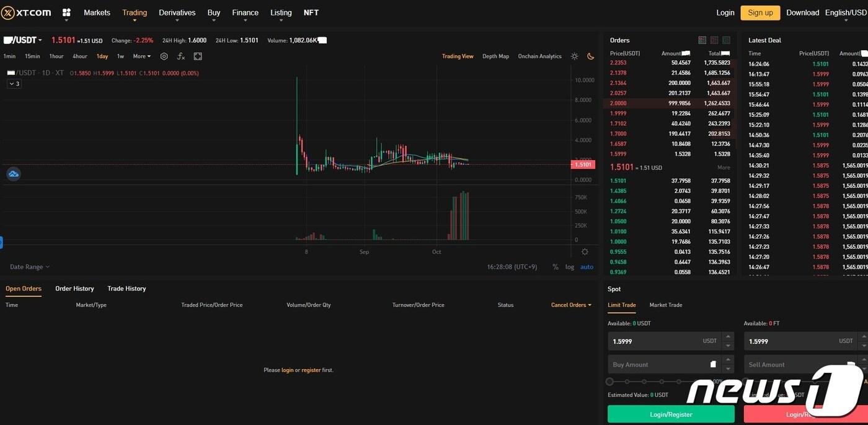This screenshot has width=868, height=425.
Task: Open the apps grid icon beside XT.com logo
Action: [66, 12]
